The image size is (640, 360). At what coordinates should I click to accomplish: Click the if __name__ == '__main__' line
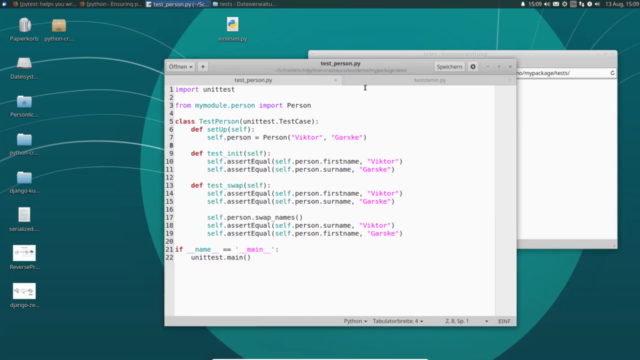[x=227, y=249]
